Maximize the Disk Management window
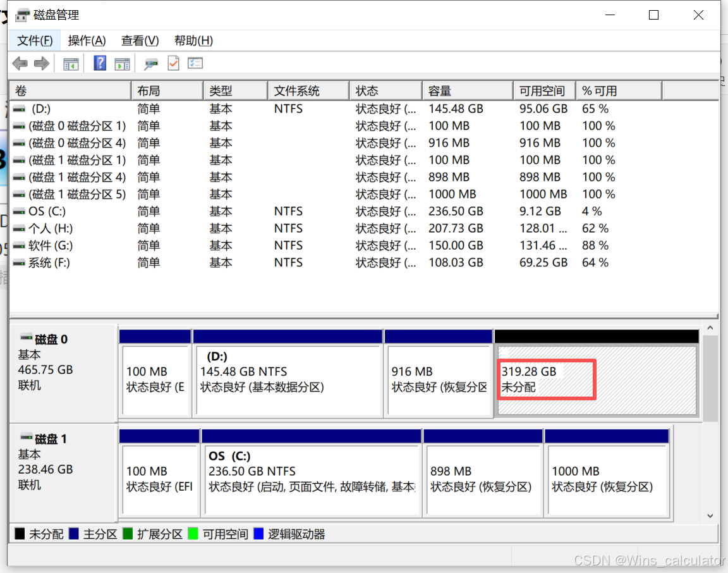The width and height of the screenshot is (728, 573). pos(653,15)
